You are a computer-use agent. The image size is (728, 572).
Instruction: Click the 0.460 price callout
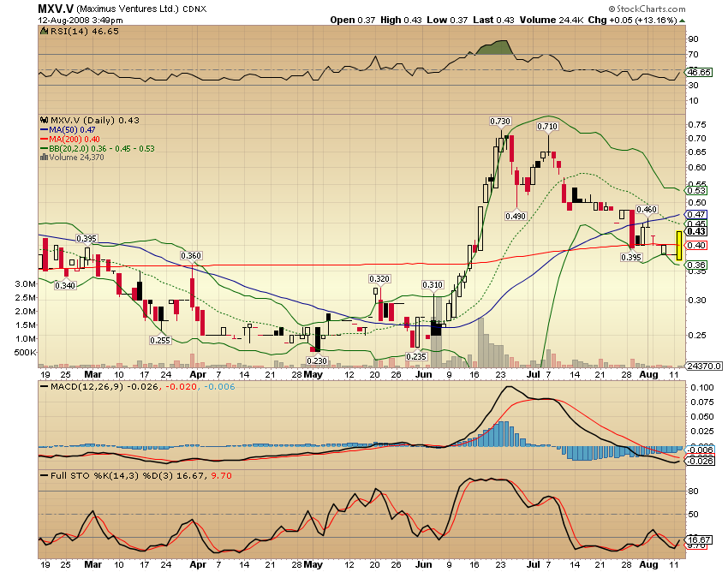click(647, 210)
